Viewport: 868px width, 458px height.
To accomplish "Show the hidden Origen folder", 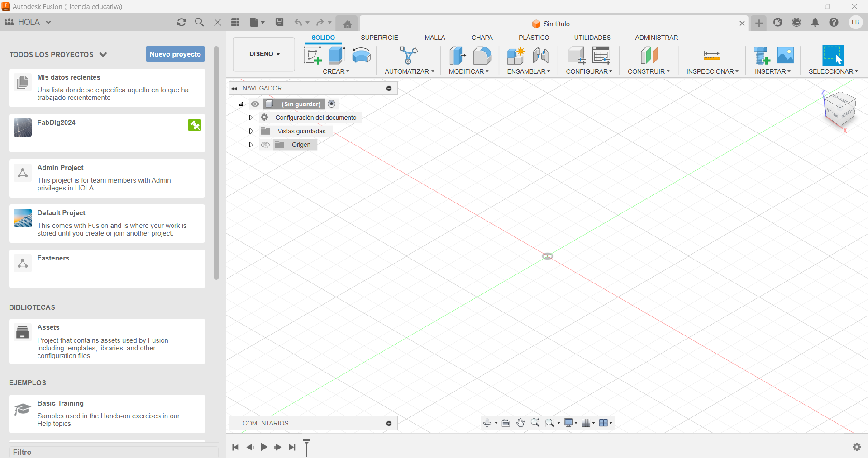I will pos(265,145).
